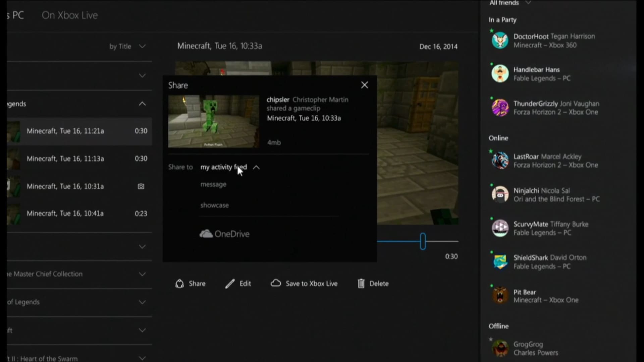The width and height of the screenshot is (644, 362).
Task: Expand the collapsed group above Legends
Action: [x=142, y=76]
